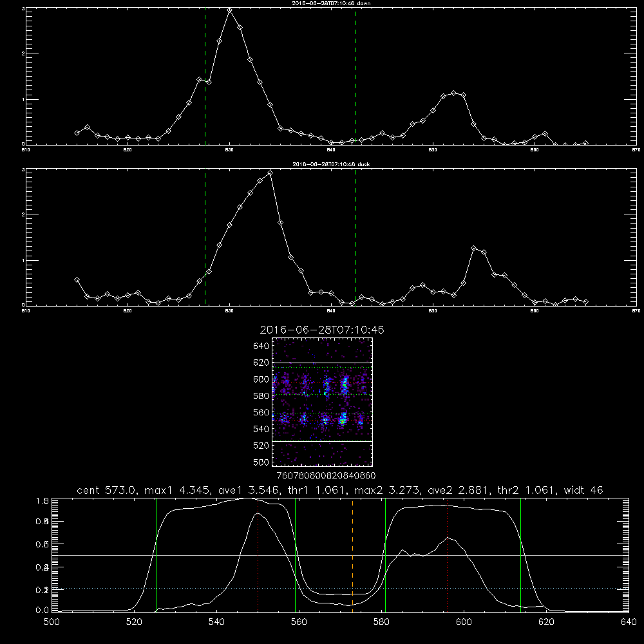The width and height of the screenshot is (644, 644).
Task: Click the highest diamond marker in dusk plot
Action: click(x=270, y=173)
